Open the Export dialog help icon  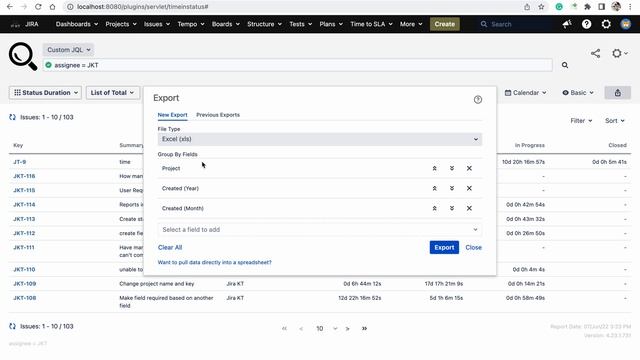click(x=478, y=100)
